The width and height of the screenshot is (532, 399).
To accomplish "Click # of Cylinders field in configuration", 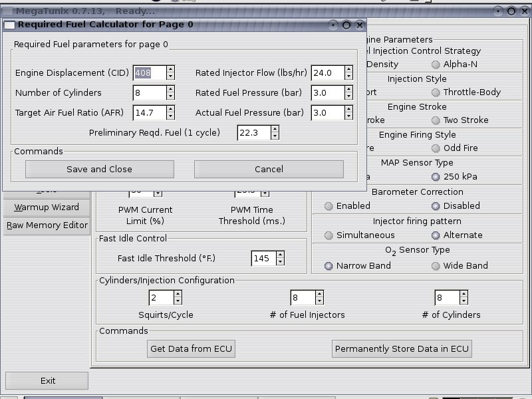I will (447, 298).
